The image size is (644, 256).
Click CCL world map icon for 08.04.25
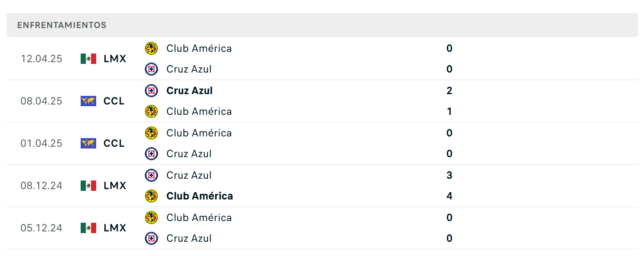88,101
